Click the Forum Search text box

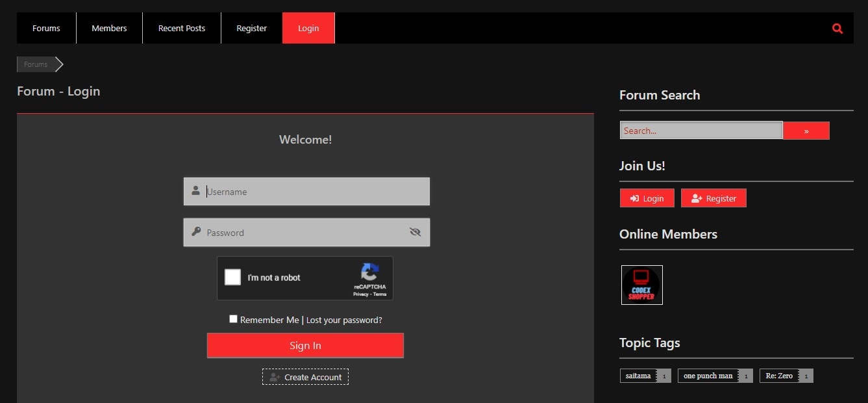coord(701,130)
